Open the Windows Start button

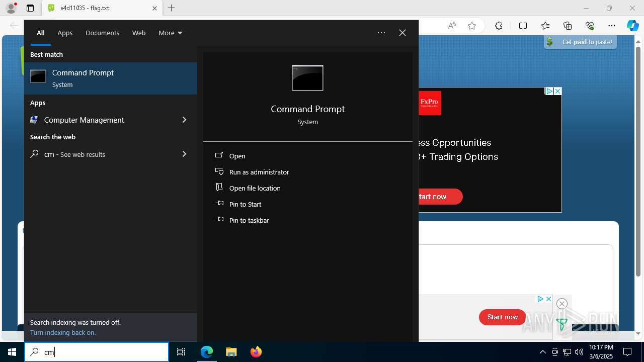(12, 352)
